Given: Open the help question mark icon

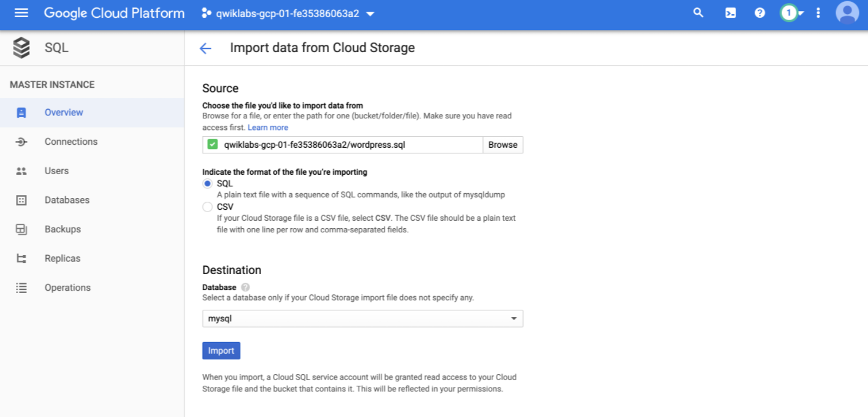Looking at the screenshot, I should tap(760, 13).
